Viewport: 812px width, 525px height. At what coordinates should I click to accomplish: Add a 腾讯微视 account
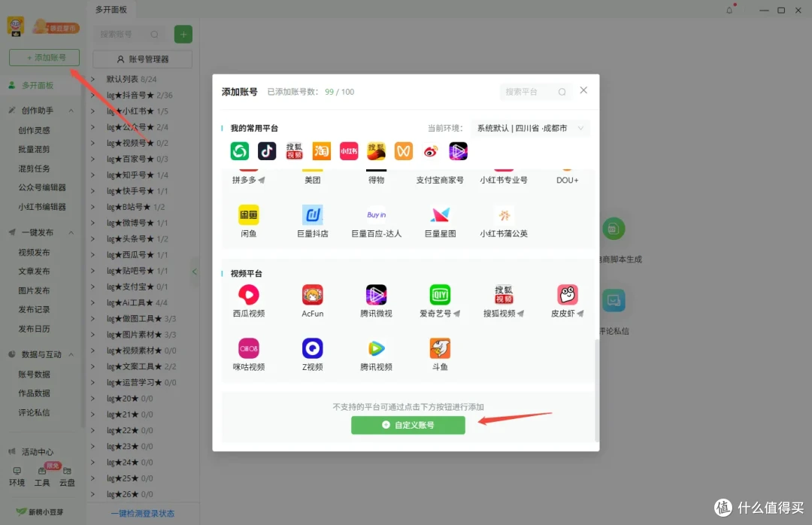(x=377, y=301)
